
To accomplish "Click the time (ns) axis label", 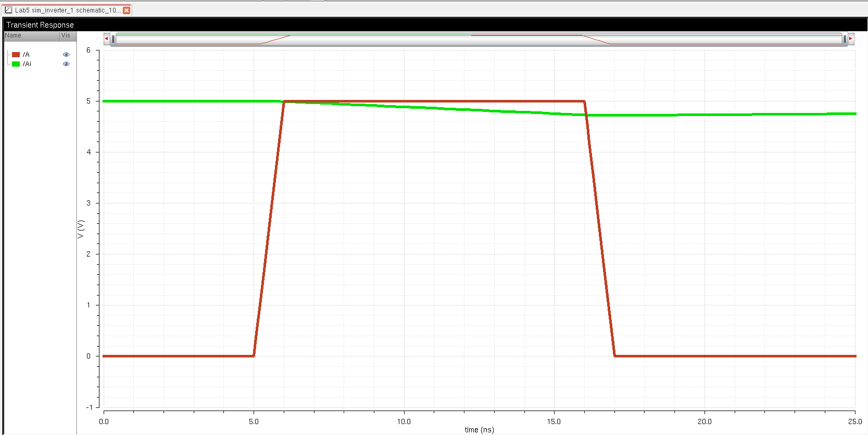I will tap(479, 430).
